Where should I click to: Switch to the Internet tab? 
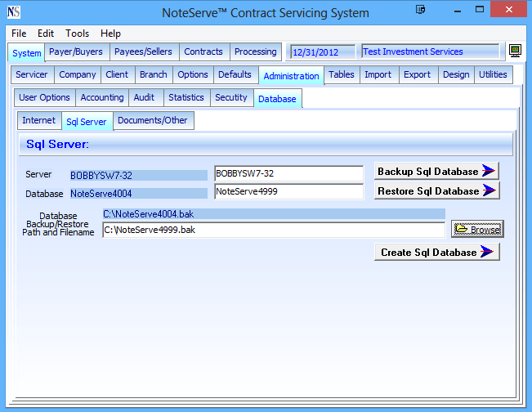click(x=39, y=120)
